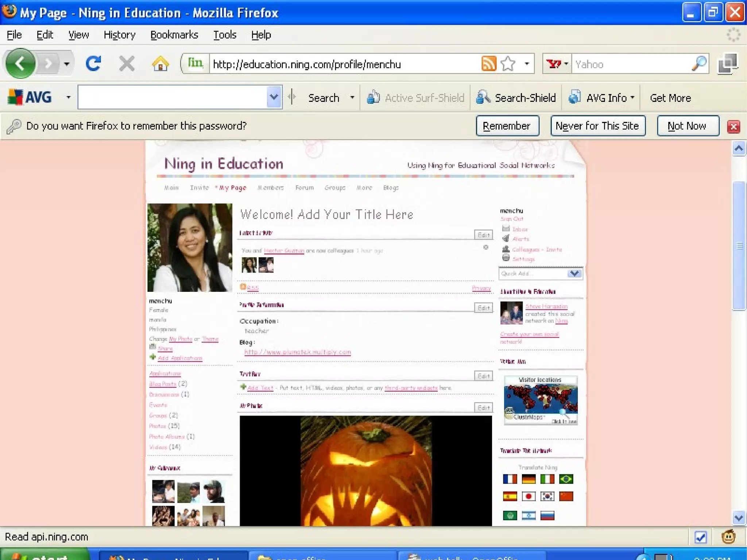Click the Yahoo search magnifier icon
This screenshot has height=560, width=747.
[698, 63]
